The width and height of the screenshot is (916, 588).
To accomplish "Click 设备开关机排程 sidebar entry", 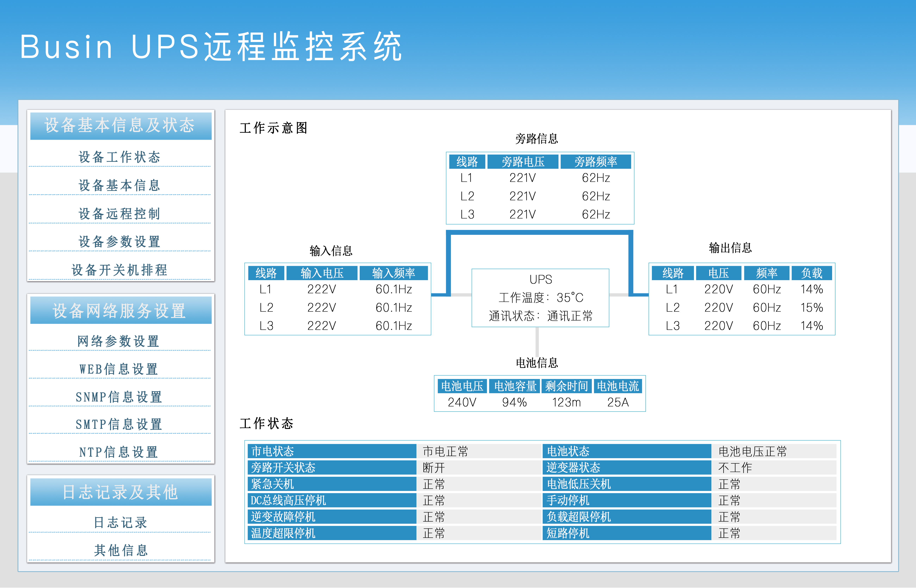I will pos(120,269).
